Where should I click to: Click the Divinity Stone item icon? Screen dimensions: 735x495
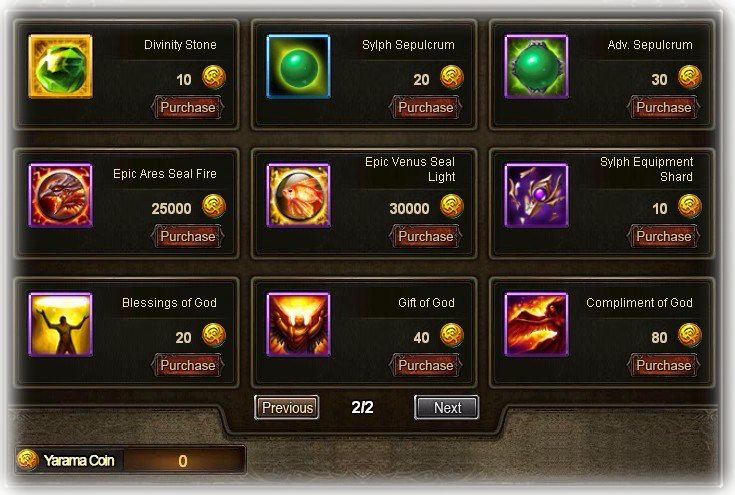[x=60, y=66]
